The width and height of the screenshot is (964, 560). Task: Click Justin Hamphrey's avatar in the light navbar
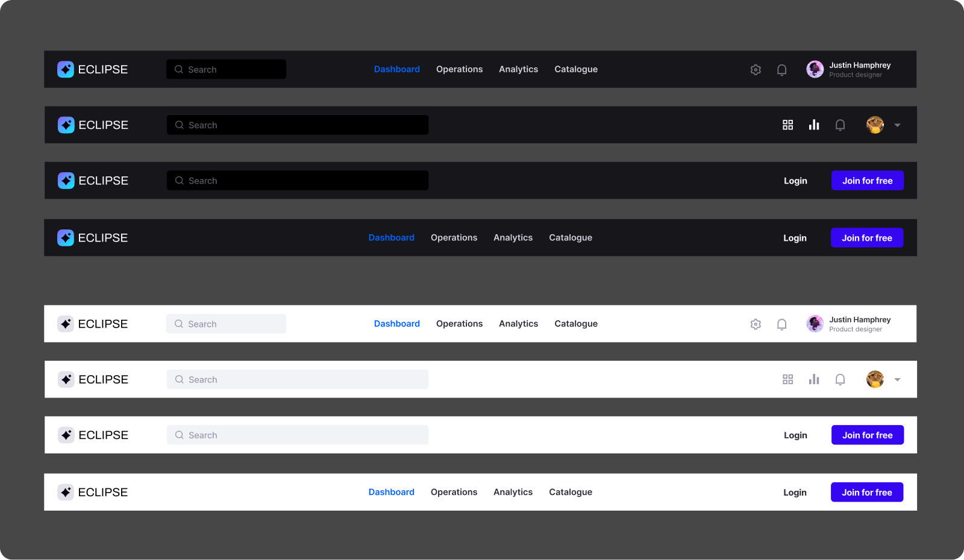815,324
